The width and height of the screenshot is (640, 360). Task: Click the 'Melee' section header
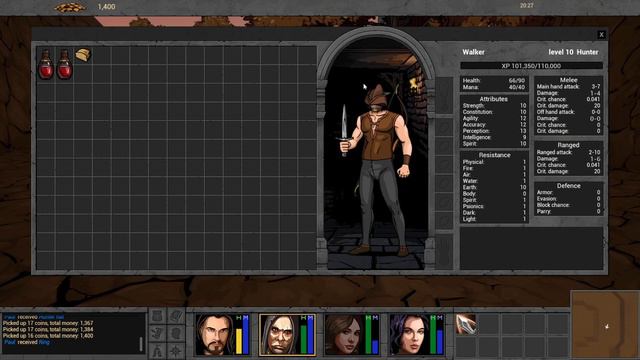(569, 80)
